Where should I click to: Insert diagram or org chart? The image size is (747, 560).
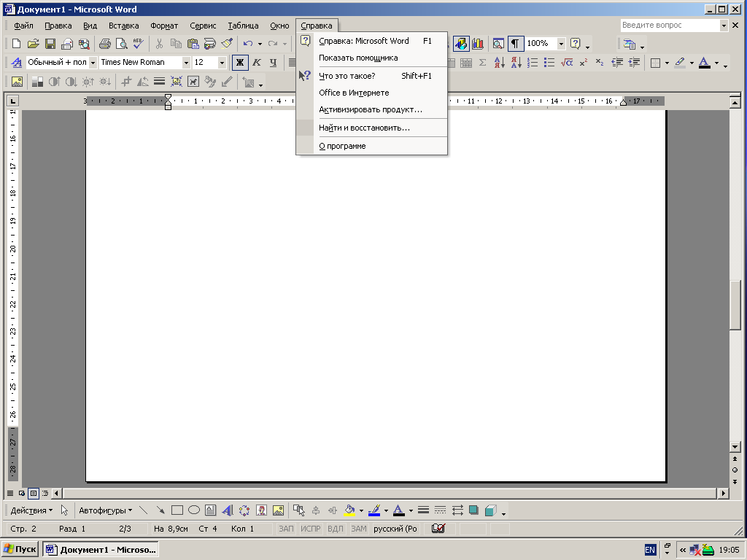tap(244, 510)
